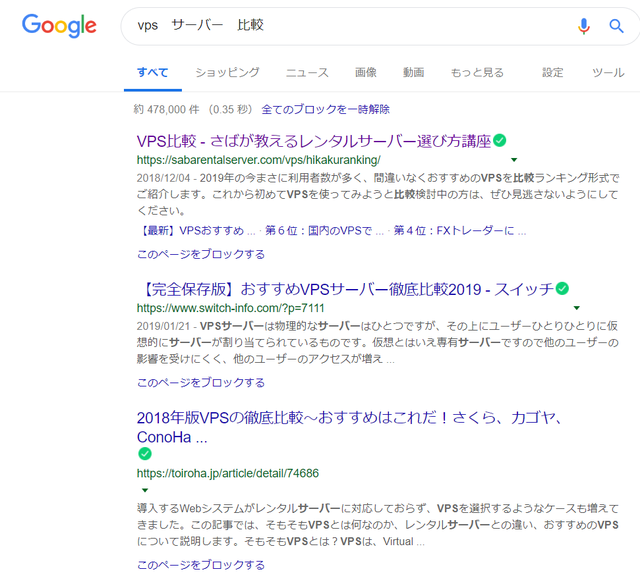Viewport: 640px width, 584px height.
Task: Start voice search with microphone icon
Action: (x=584, y=26)
